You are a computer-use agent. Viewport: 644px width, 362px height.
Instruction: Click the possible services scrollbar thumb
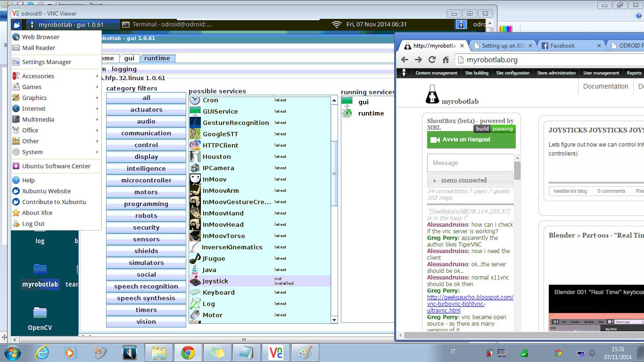tap(334, 173)
